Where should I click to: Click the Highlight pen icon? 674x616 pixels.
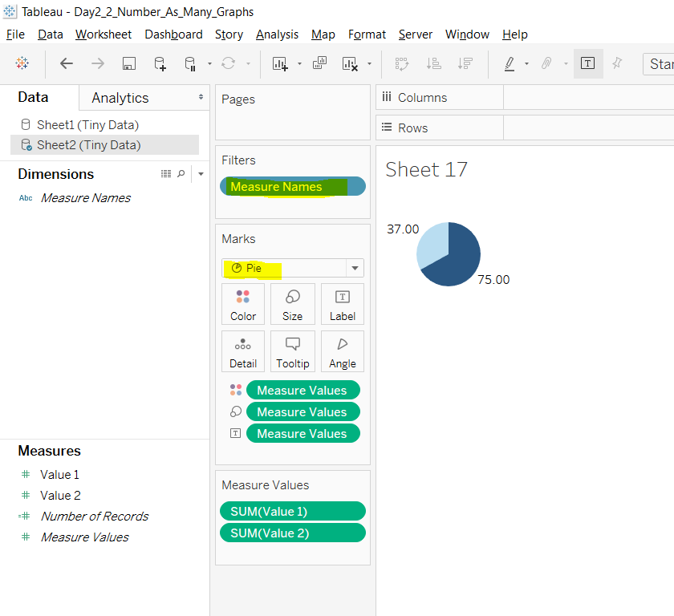[x=510, y=63]
